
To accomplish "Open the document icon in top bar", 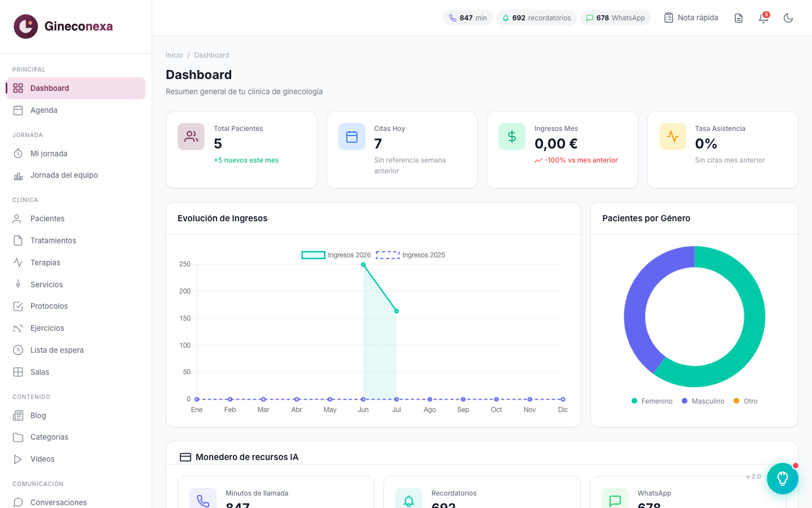I will pyautogui.click(x=739, y=18).
